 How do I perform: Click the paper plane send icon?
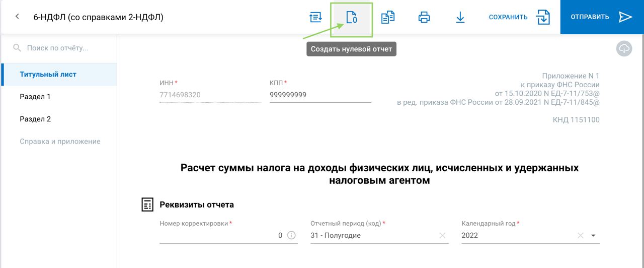[625, 17]
